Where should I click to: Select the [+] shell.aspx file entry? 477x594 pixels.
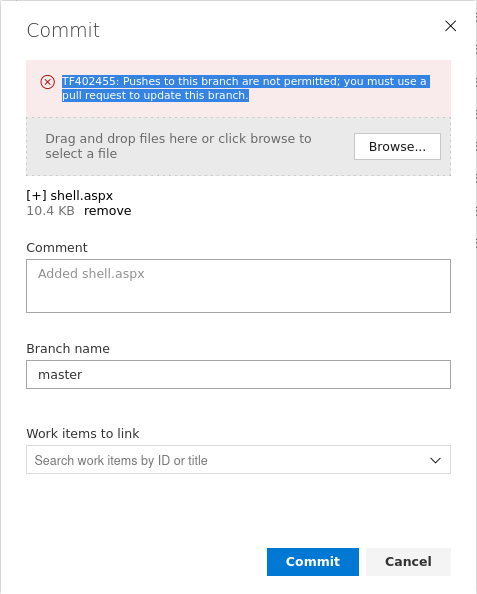point(70,195)
